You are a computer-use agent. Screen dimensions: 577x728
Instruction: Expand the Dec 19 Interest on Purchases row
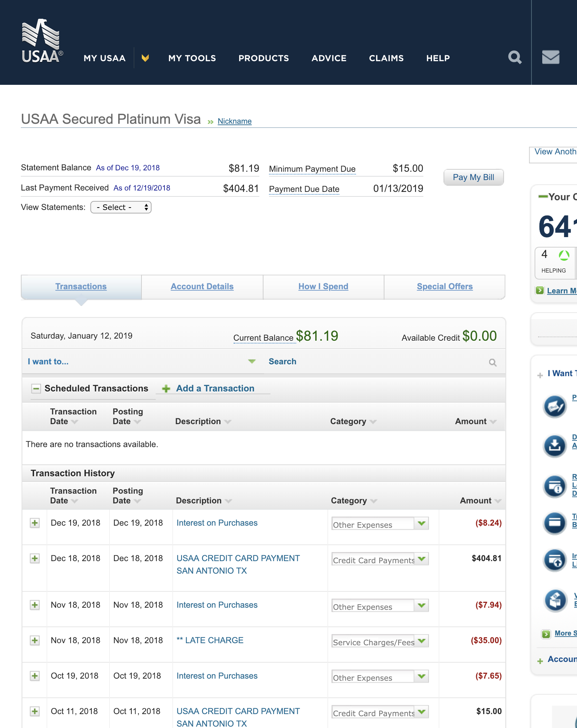tap(34, 523)
